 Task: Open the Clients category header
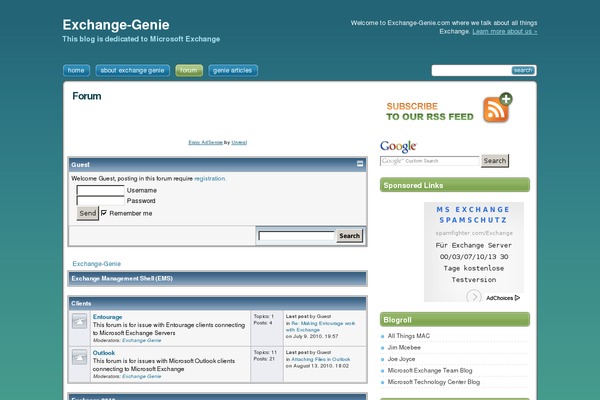click(x=81, y=304)
